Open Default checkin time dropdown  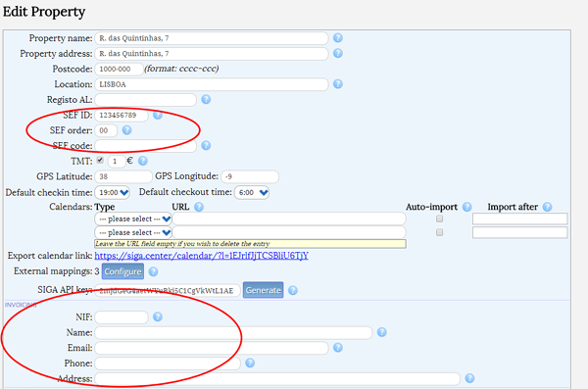(113, 192)
